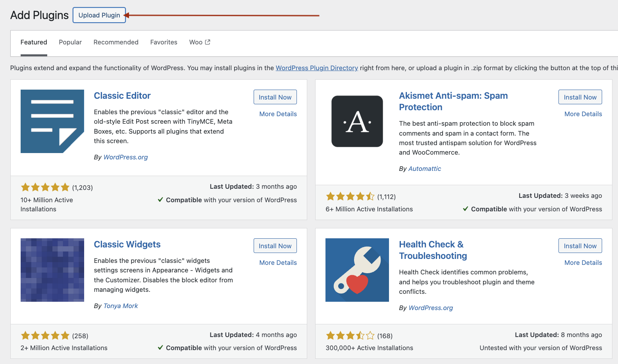This screenshot has width=618, height=364.
Task: Click Classic Editor star rating
Action: tap(45, 187)
